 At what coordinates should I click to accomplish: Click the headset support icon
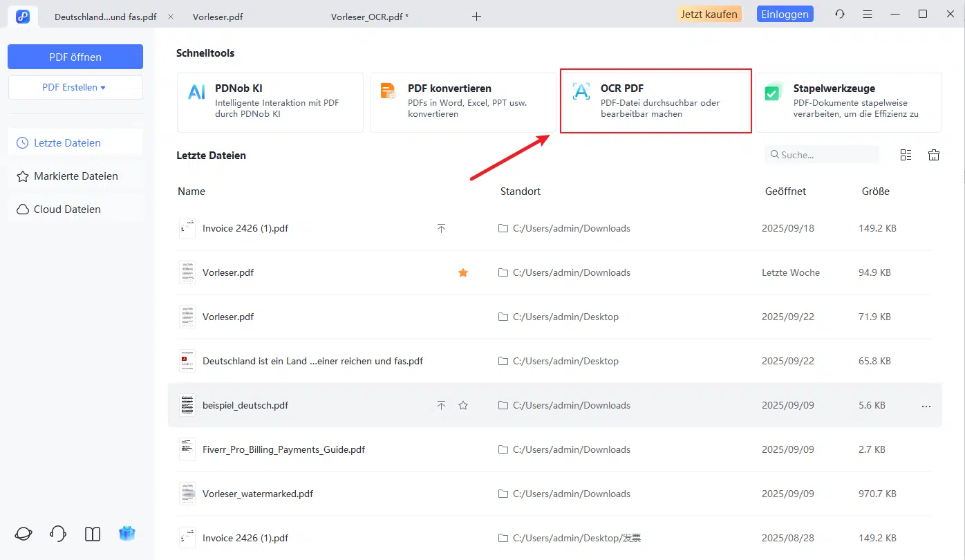(58, 533)
